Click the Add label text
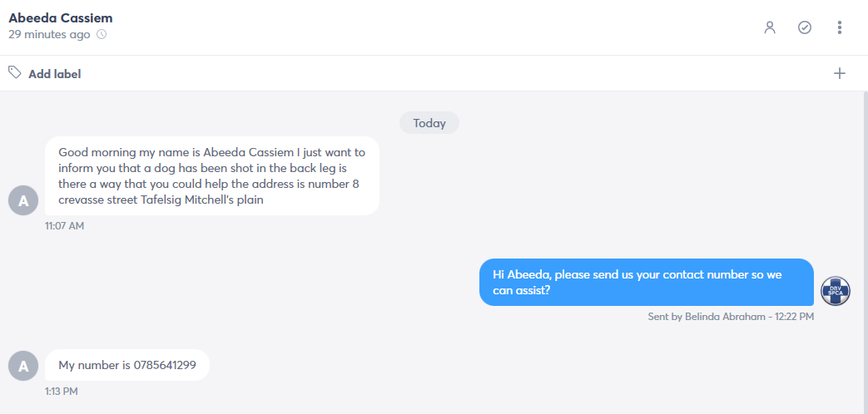This screenshot has height=414, width=868. [x=55, y=73]
